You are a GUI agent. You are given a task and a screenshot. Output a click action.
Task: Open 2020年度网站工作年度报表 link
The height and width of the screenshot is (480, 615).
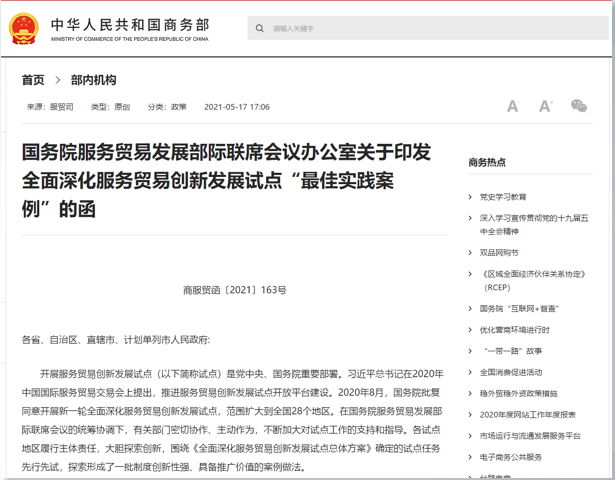528,415
